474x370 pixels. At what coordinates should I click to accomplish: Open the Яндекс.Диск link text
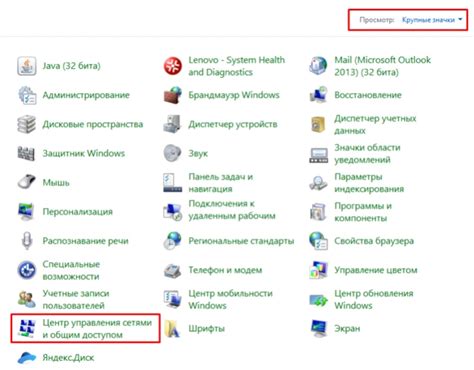68,358
